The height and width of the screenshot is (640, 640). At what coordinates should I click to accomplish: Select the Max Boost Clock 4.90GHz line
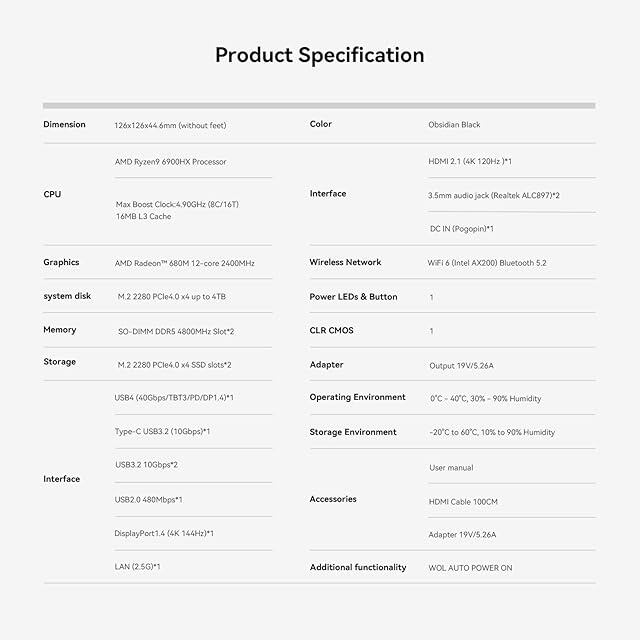point(177,204)
